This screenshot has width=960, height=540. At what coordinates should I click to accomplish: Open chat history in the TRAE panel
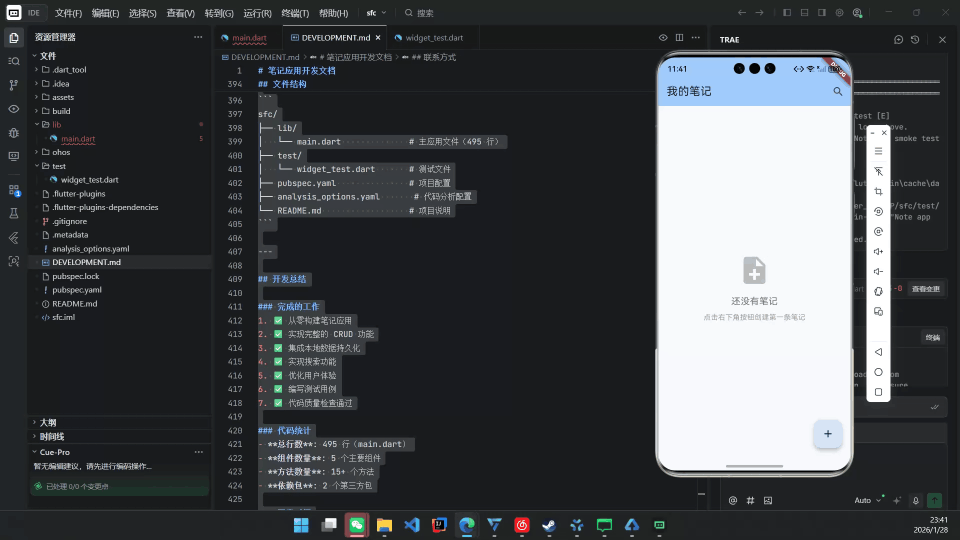click(915, 39)
